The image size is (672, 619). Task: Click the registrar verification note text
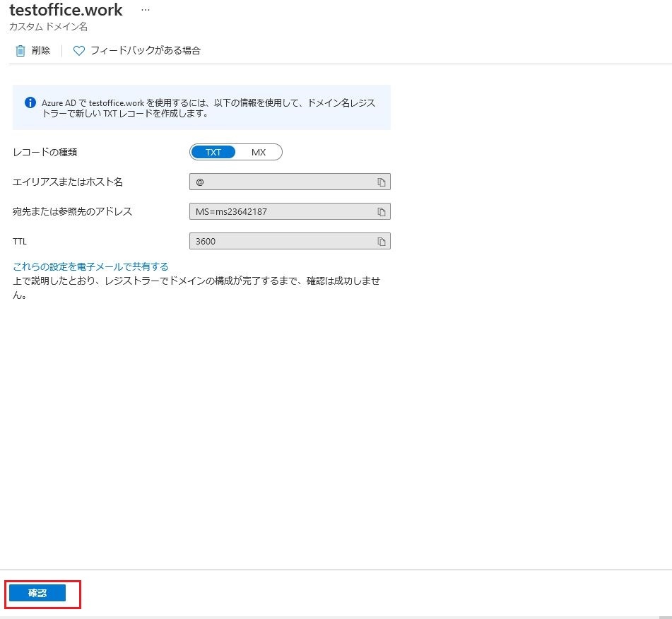pos(196,288)
